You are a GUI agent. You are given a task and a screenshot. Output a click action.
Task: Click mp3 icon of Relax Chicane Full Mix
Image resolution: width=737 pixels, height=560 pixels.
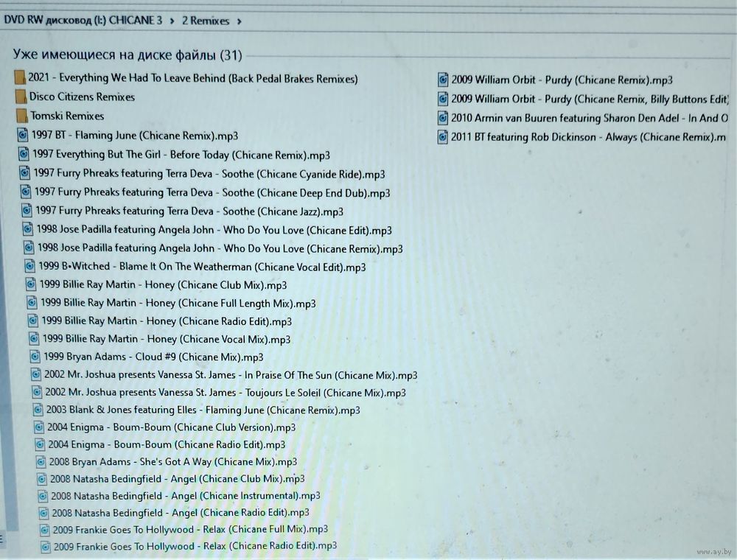point(45,530)
